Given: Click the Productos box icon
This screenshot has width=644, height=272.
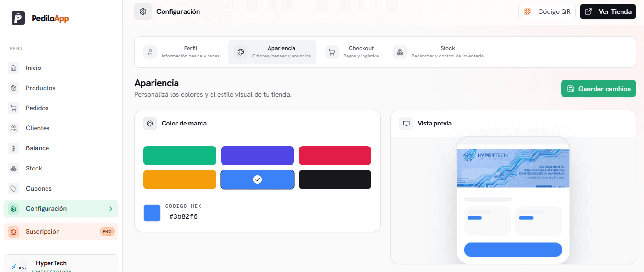Looking at the screenshot, I should [13, 88].
